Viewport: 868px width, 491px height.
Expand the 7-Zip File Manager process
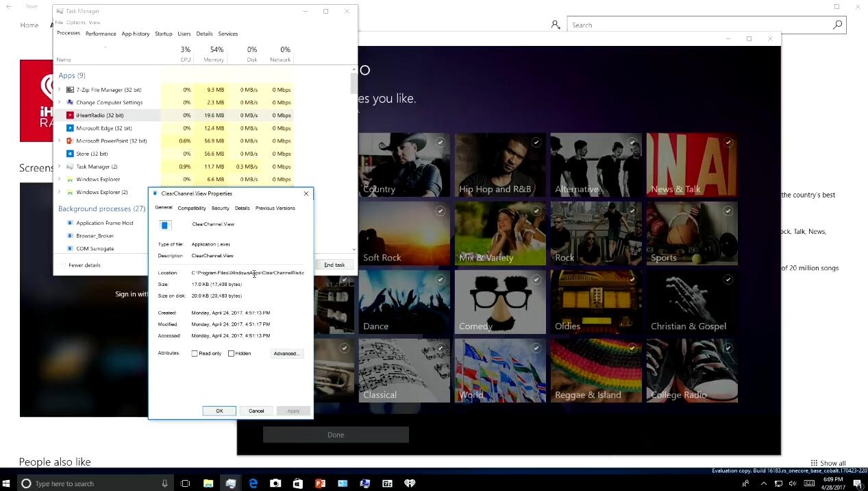coord(60,90)
